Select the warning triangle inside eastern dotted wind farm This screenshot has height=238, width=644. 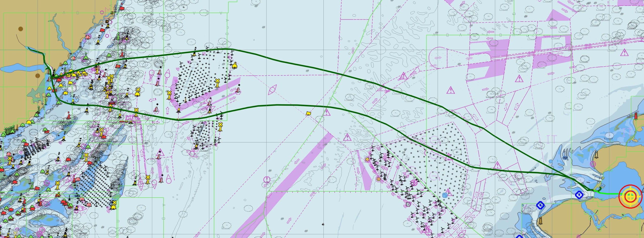click(449, 157)
